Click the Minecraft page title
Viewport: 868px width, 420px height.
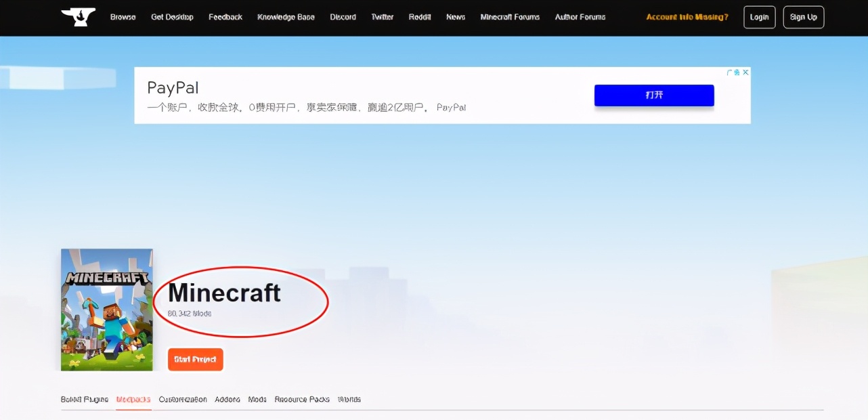point(224,293)
